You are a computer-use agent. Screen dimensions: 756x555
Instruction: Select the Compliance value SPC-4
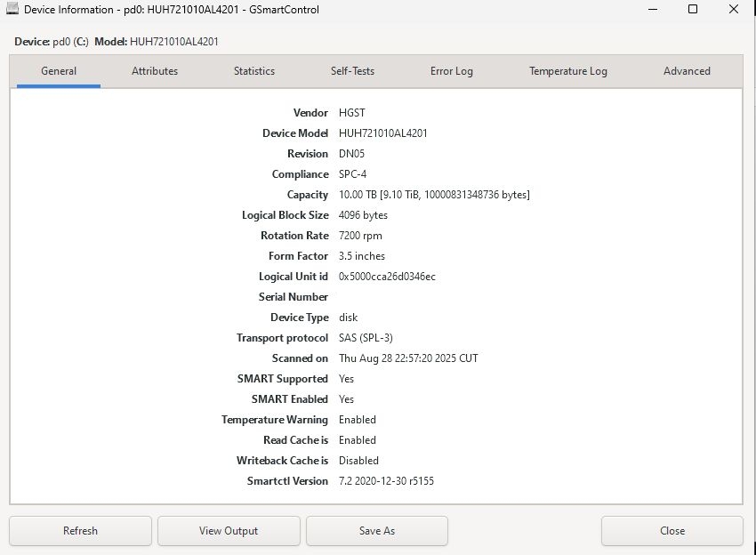click(352, 174)
